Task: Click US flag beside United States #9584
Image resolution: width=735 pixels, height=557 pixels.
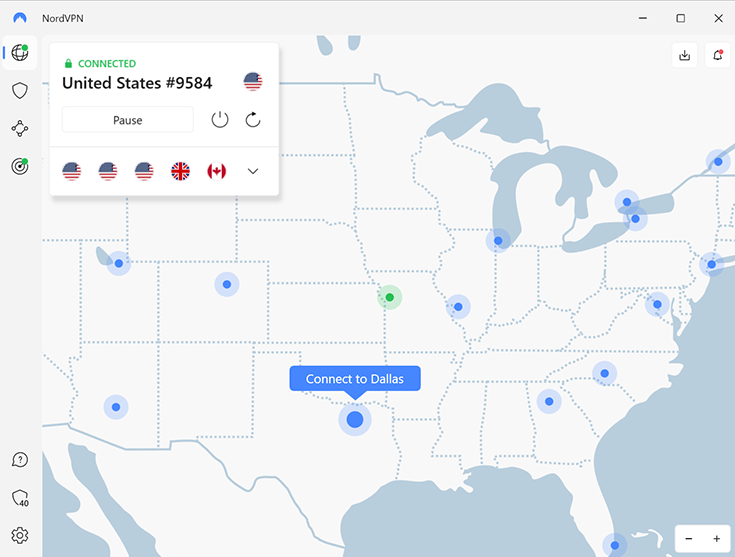Action: click(x=253, y=82)
